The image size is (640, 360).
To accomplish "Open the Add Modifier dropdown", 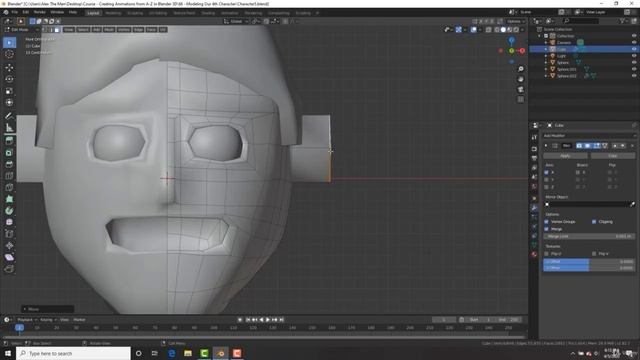I will 589,136.
